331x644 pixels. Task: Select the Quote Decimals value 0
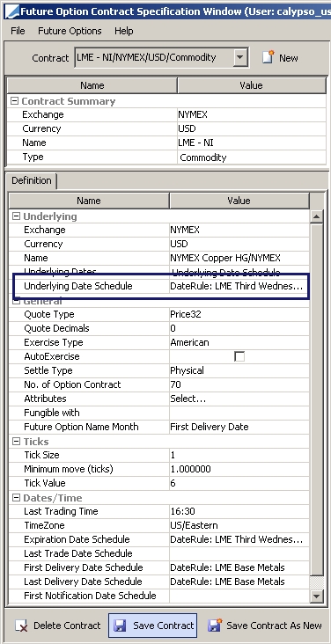pyautogui.click(x=239, y=328)
